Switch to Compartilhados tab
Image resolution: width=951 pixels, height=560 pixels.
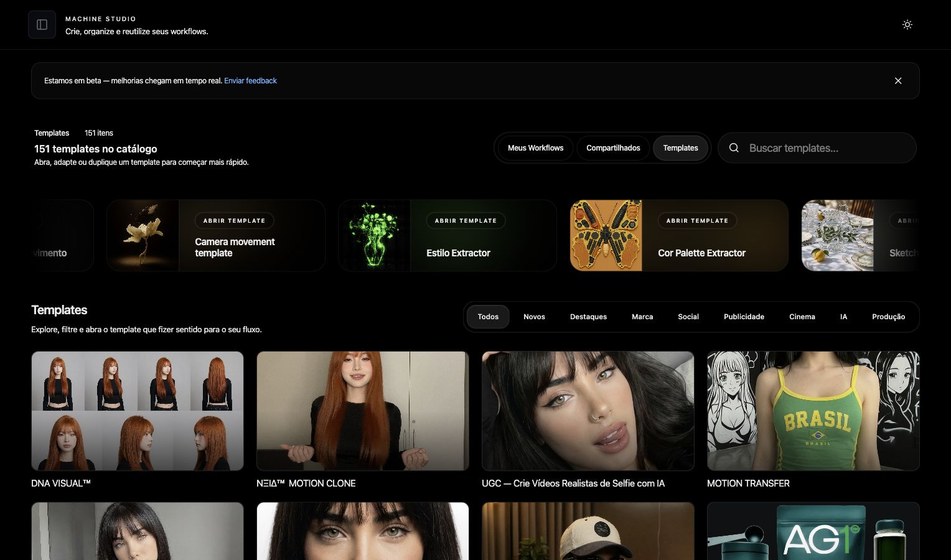click(x=613, y=148)
